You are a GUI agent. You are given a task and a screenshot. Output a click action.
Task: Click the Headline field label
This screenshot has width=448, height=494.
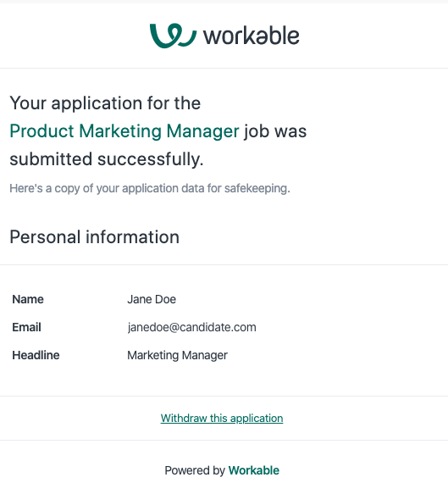coord(36,355)
